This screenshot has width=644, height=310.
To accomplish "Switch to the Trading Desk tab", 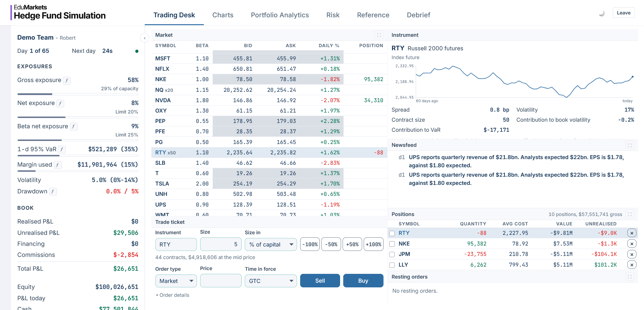I will pos(174,15).
